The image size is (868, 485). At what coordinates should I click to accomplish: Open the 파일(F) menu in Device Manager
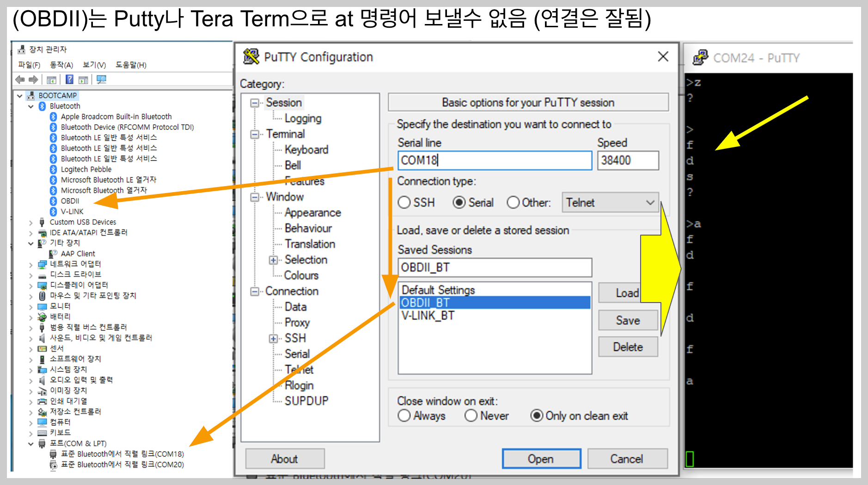pos(29,65)
